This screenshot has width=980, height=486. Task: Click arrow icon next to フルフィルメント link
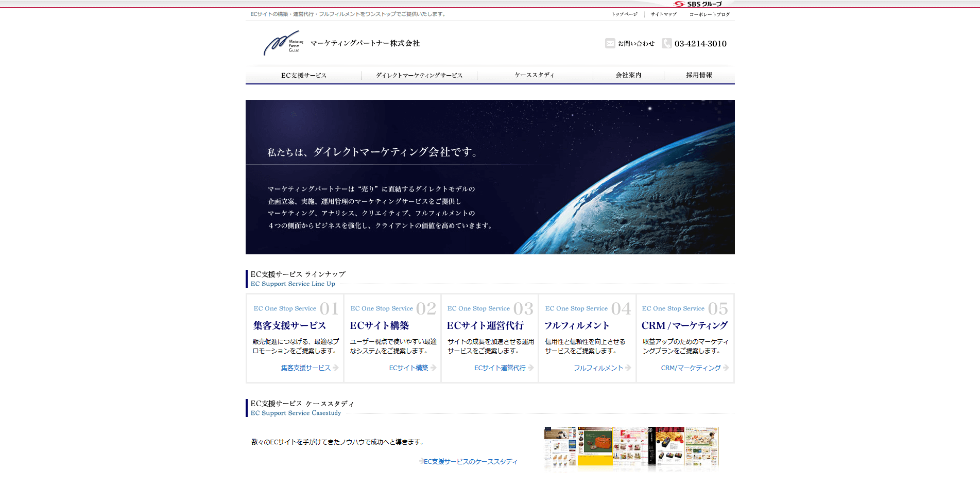628,368
